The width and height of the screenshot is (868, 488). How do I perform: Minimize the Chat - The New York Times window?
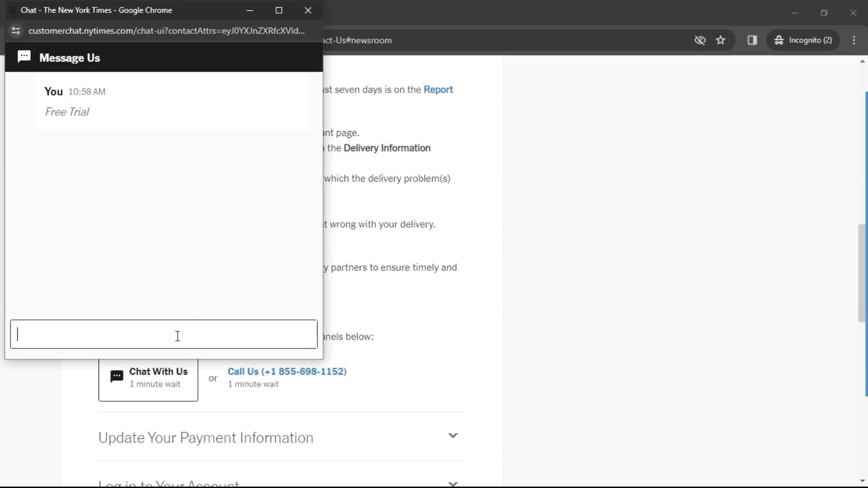tap(250, 10)
